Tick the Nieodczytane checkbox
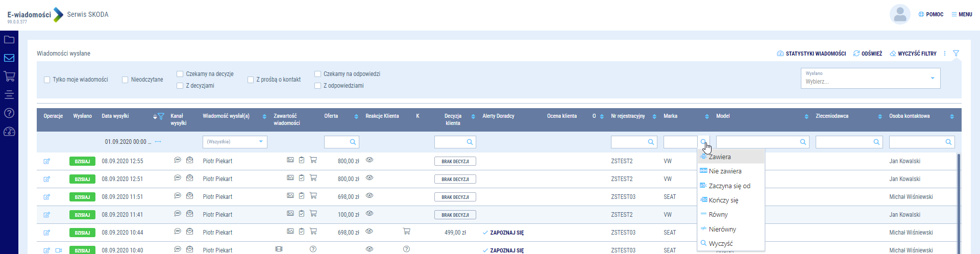The image size is (980, 254). [x=125, y=80]
